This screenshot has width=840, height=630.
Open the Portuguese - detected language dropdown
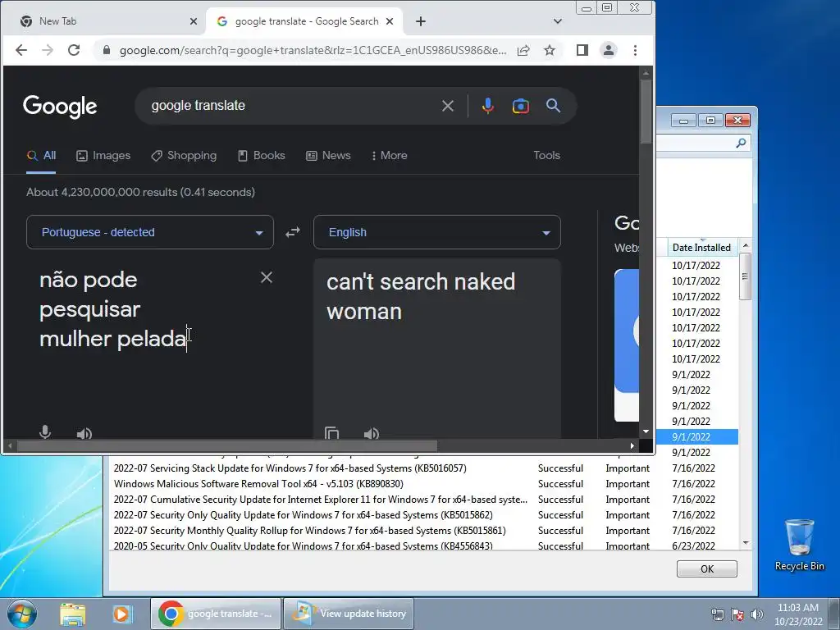pyautogui.click(x=150, y=232)
